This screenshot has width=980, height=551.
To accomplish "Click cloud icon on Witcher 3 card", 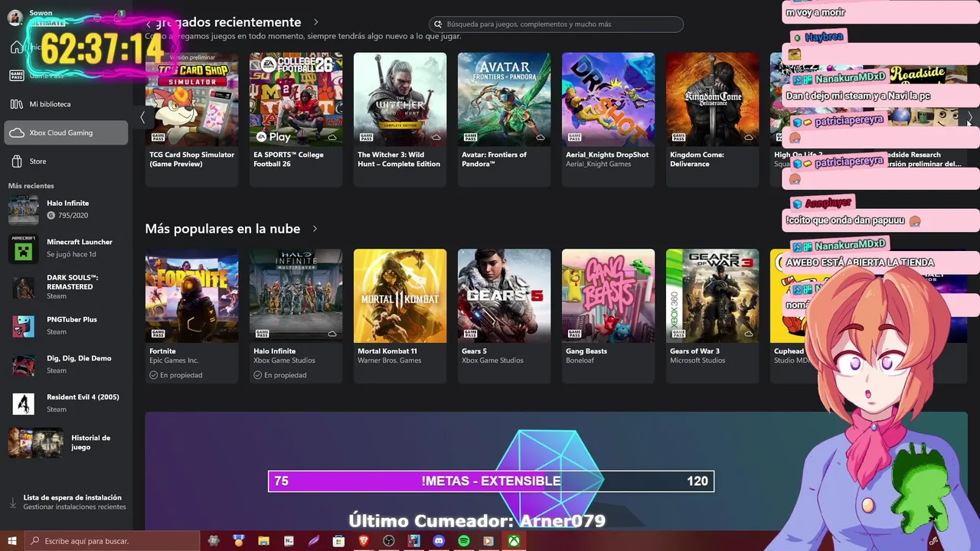I will click(436, 138).
